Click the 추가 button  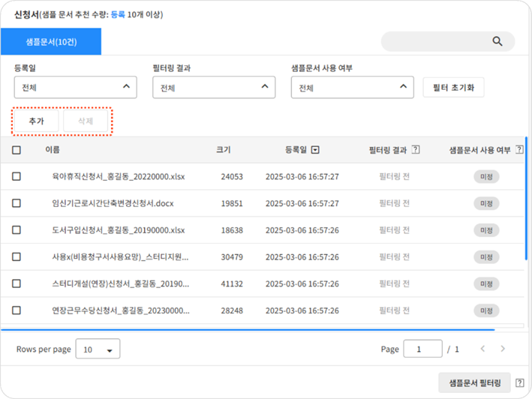click(x=36, y=121)
